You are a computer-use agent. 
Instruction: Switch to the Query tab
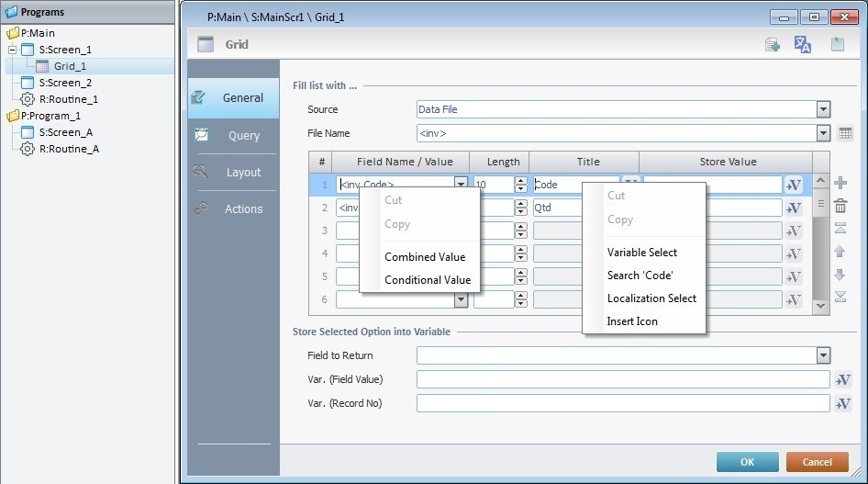tap(243, 136)
